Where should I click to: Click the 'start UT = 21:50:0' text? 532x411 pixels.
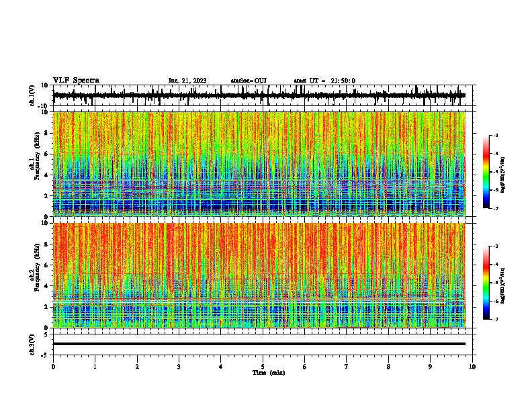coord(324,81)
